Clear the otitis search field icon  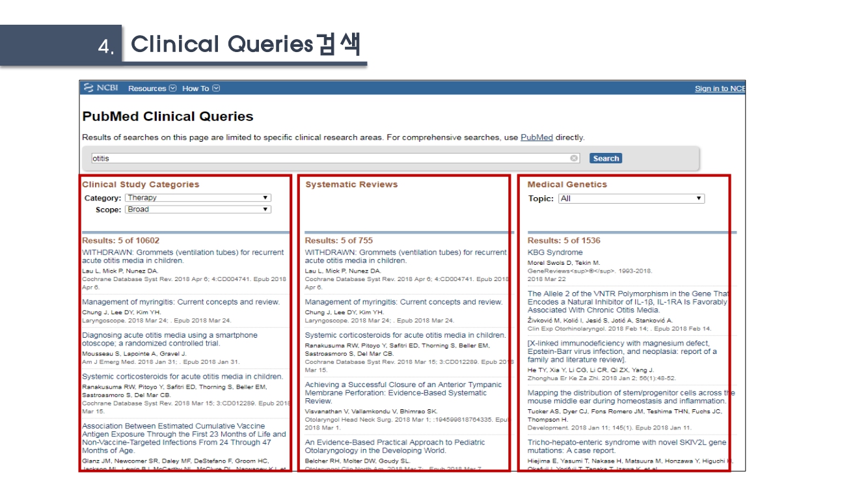tap(574, 158)
